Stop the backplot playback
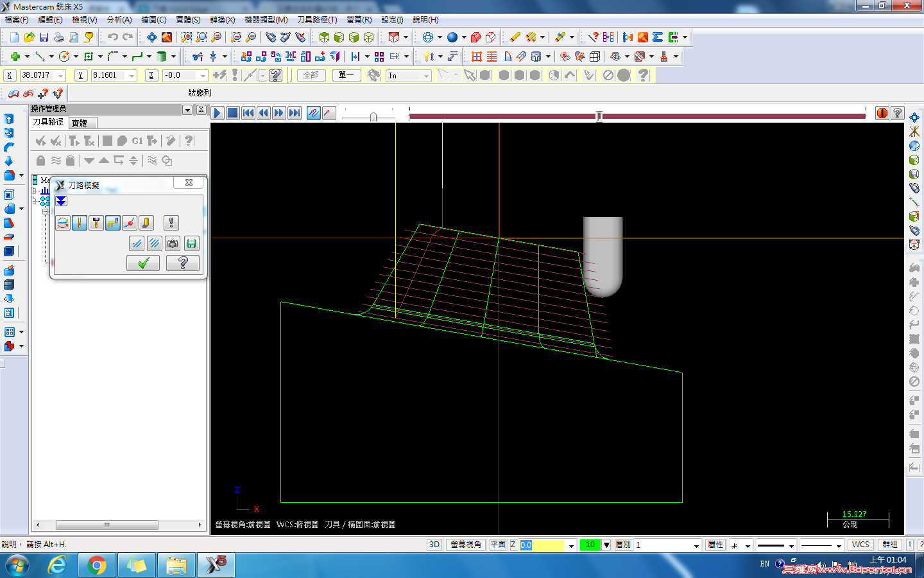The height and width of the screenshot is (578, 924). [x=233, y=114]
